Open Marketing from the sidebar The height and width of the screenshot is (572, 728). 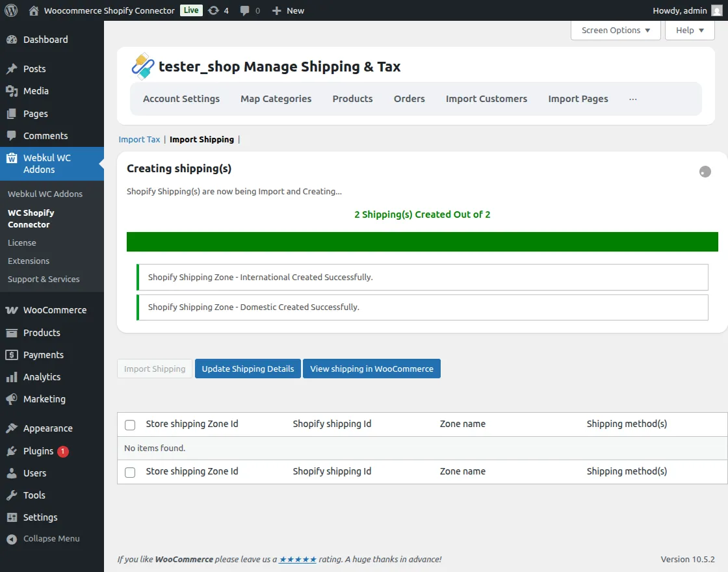44,399
